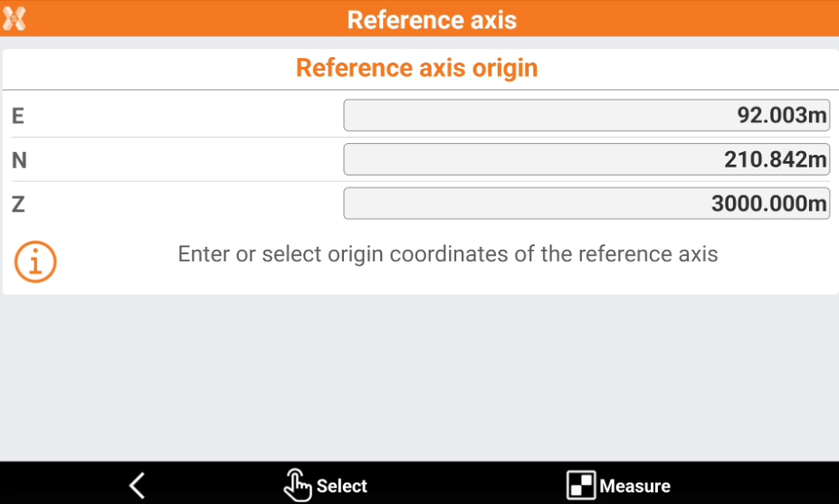This screenshot has width=839, height=504.
Task: Click the origin coordinates hint text
Action: (x=448, y=254)
